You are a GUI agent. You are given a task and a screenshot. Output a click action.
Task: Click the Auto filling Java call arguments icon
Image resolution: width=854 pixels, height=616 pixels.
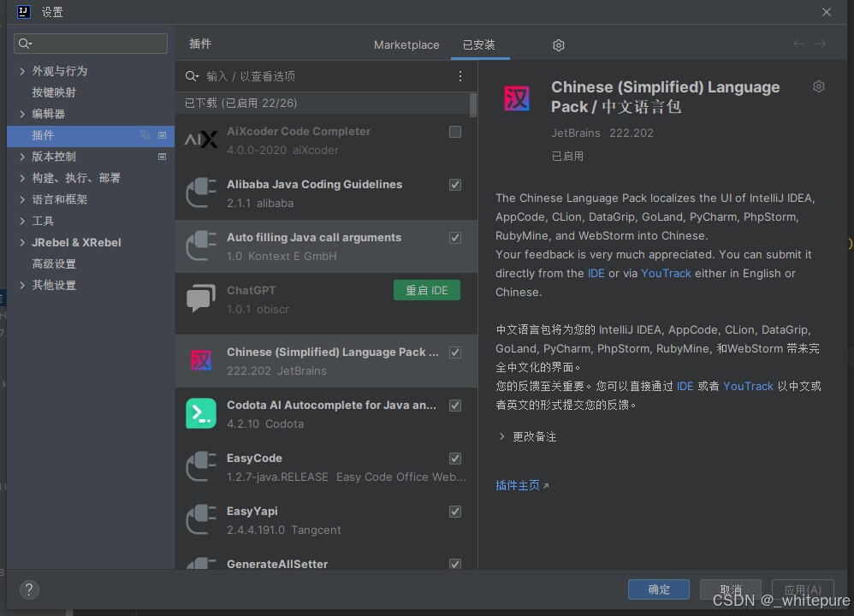pos(201,246)
